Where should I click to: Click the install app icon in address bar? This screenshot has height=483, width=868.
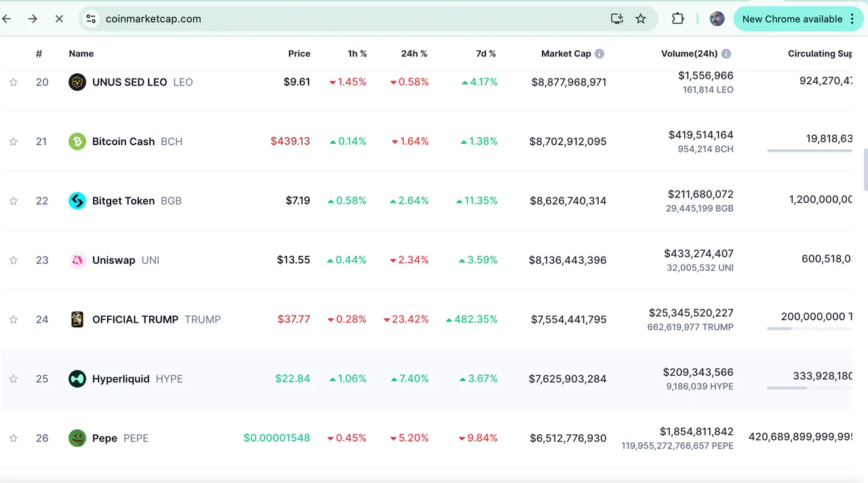pos(616,19)
